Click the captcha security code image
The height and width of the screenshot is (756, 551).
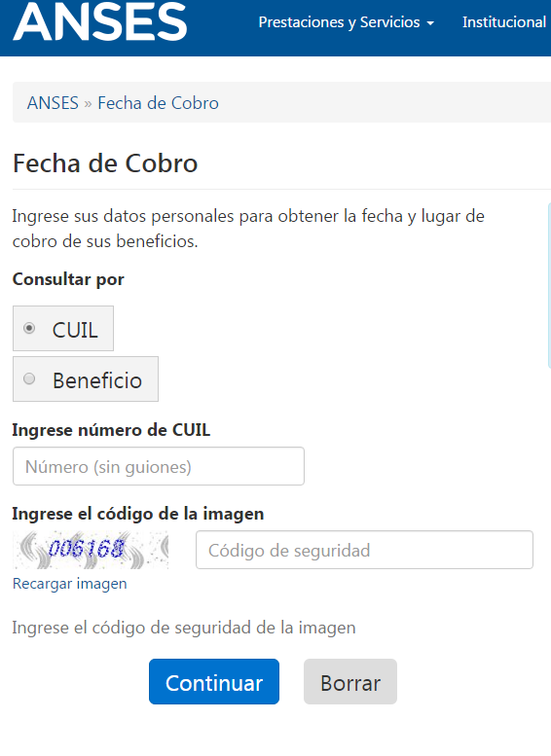pyautogui.click(x=91, y=550)
